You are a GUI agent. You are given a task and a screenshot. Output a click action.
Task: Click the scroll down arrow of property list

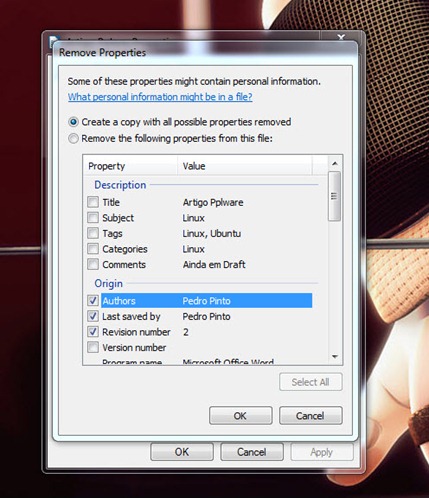pyautogui.click(x=335, y=357)
